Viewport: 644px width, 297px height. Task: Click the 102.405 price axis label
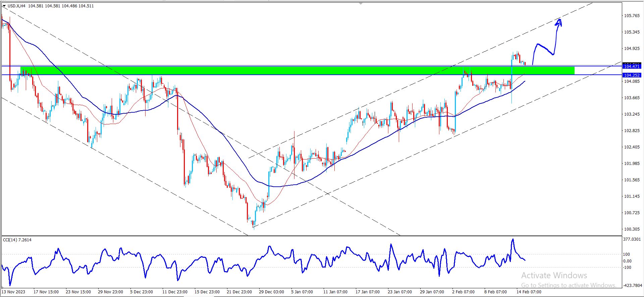(x=632, y=147)
